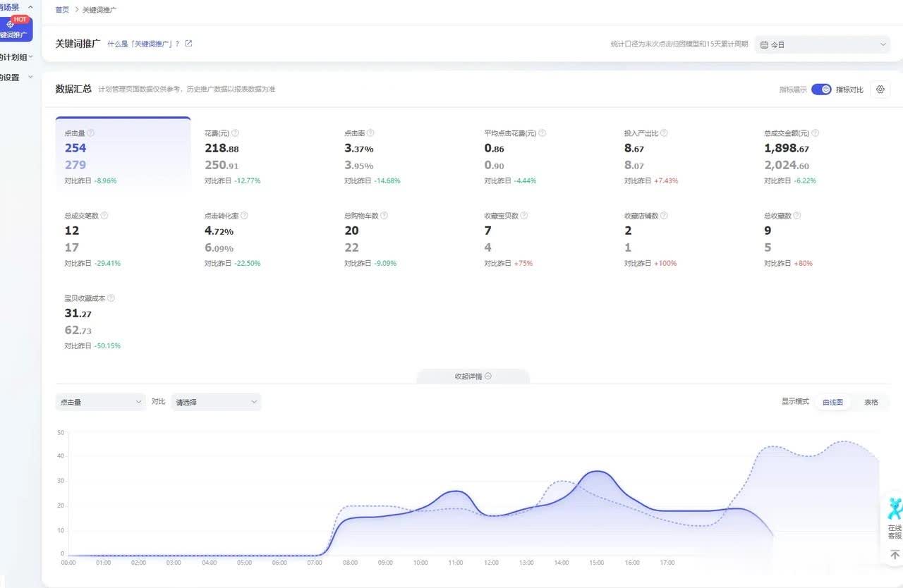Open the 今日 date range dropdown
The height and width of the screenshot is (588, 903).
[x=823, y=44]
